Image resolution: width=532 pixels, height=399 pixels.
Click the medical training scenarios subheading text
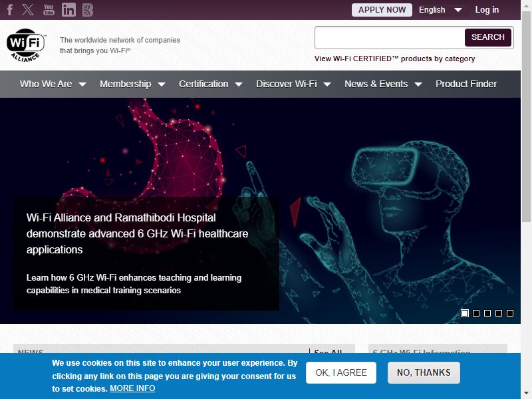click(134, 284)
